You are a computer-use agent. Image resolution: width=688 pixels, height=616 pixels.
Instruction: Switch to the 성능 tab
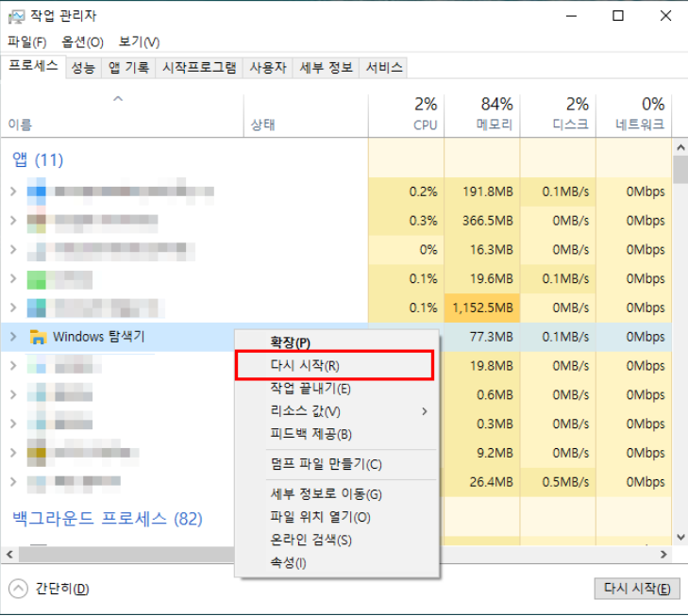(x=83, y=68)
